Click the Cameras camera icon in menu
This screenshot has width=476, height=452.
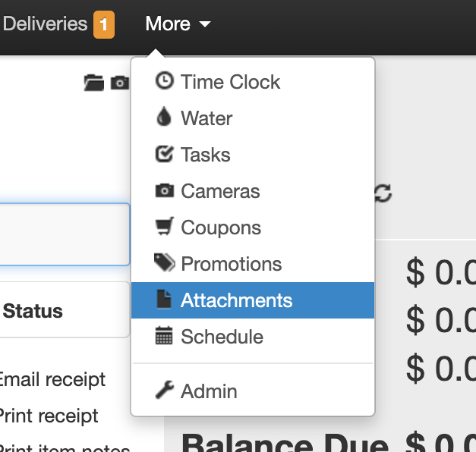pos(164,190)
